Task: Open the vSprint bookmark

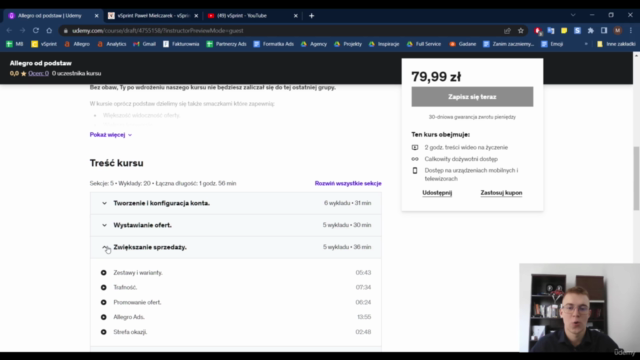Action: click(x=44, y=44)
